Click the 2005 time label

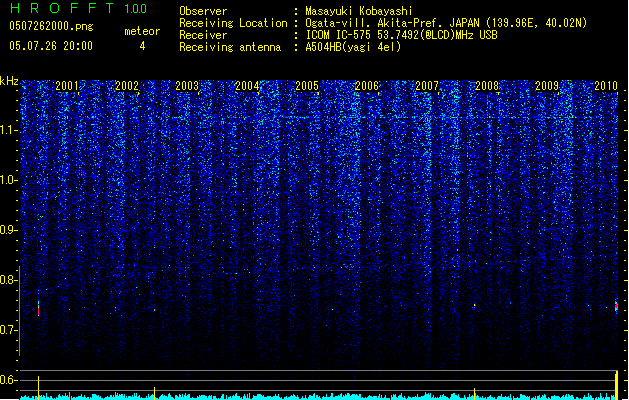(x=307, y=85)
